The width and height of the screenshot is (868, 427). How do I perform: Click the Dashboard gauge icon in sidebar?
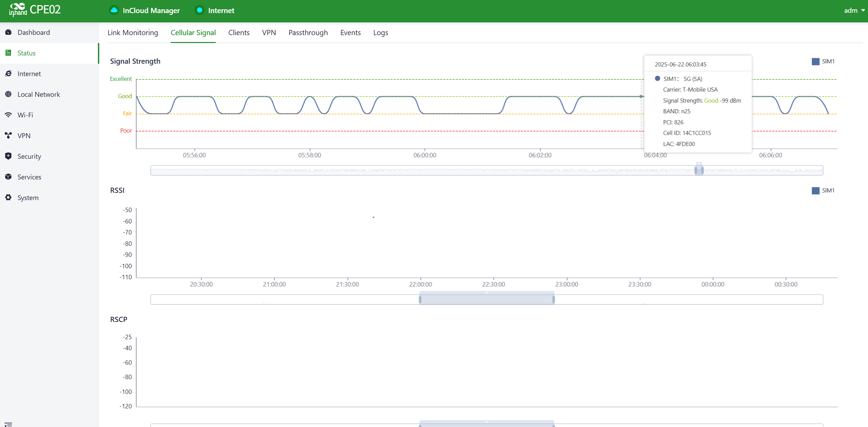(9, 32)
